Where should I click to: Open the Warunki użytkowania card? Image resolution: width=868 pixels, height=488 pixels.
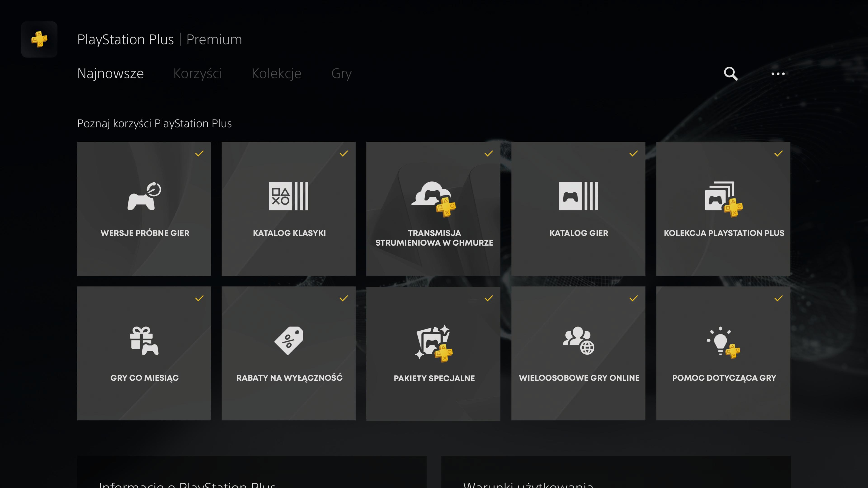[616, 472]
